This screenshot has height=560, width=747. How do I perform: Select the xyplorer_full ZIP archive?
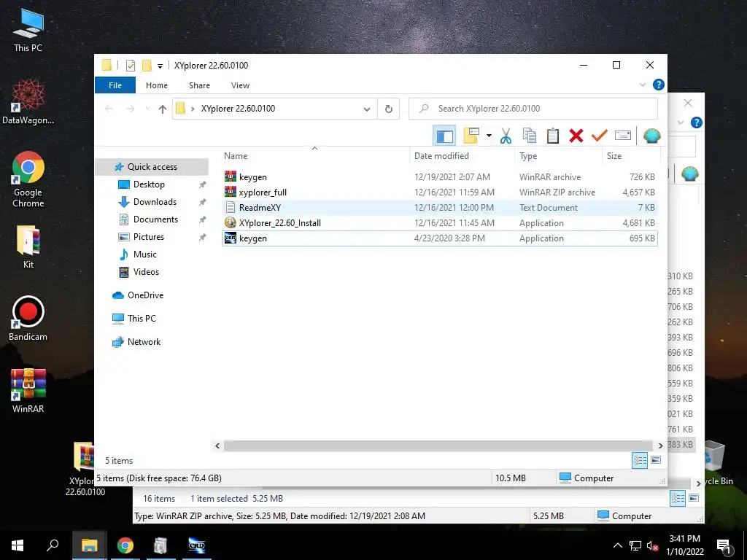pyautogui.click(x=440, y=192)
